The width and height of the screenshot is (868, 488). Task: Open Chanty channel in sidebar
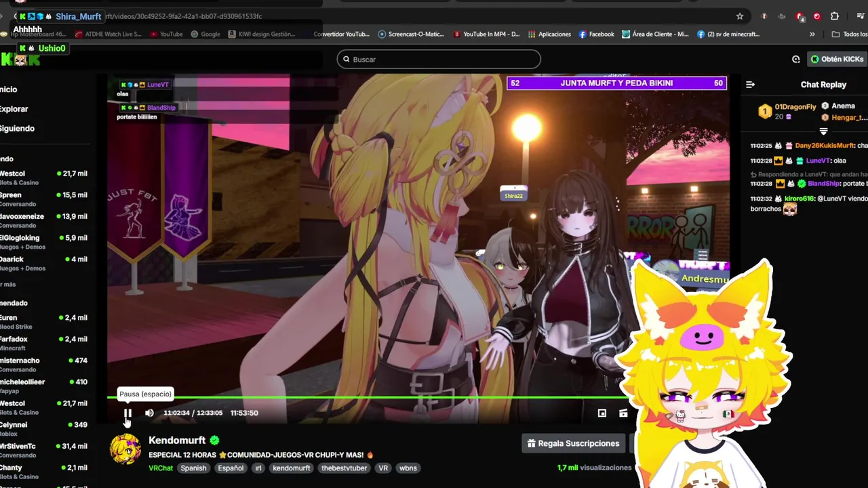pos(44,472)
